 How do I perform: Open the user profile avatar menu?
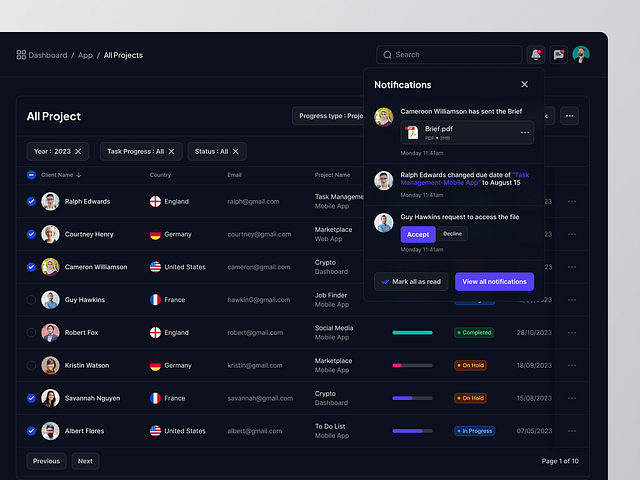click(x=581, y=55)
